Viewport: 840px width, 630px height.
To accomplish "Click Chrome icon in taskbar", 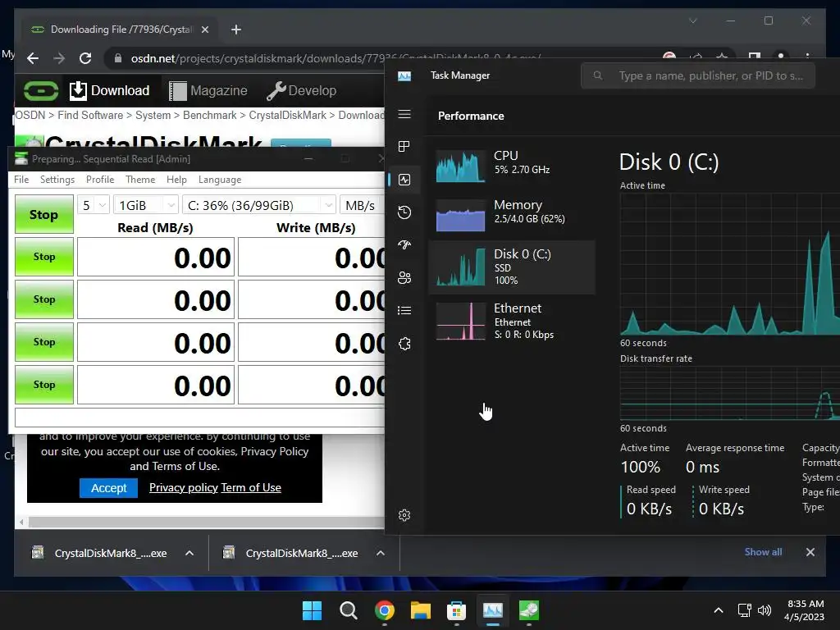I will pyautogui.click(x=385, y=610).
